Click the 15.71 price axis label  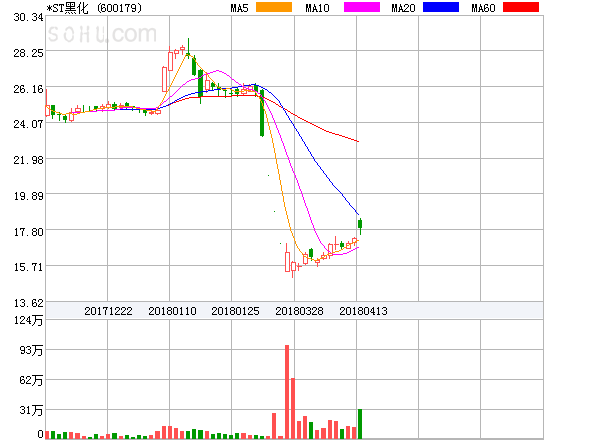28,267
